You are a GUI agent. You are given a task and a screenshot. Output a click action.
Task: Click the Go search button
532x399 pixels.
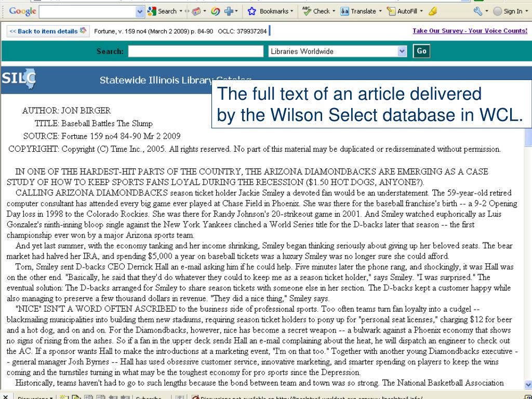[421, 51]
